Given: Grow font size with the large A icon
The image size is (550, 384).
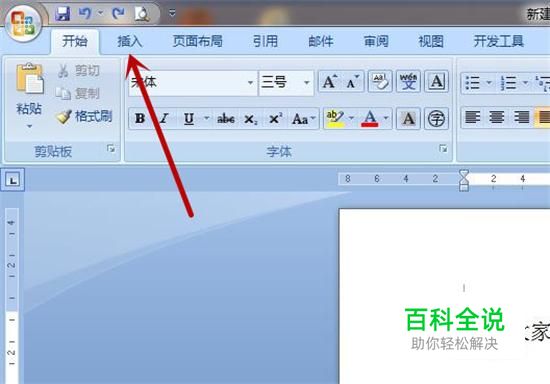Looking at the screenshot, I should (x=330, y=82).
